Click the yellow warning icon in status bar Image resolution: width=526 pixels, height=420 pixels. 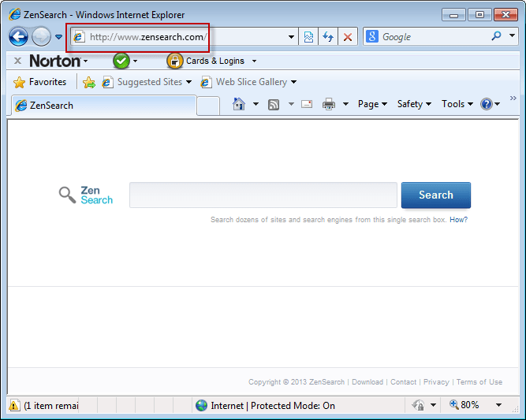14,405
